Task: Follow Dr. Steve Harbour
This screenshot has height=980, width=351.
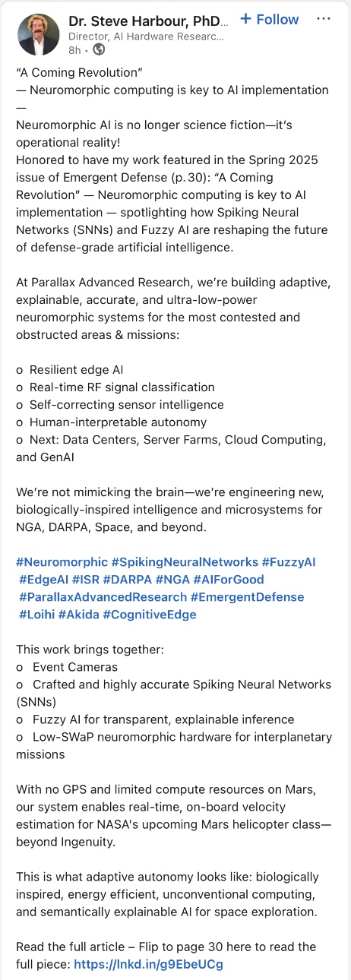Action: pyautogui.click(x=269, y=20)
